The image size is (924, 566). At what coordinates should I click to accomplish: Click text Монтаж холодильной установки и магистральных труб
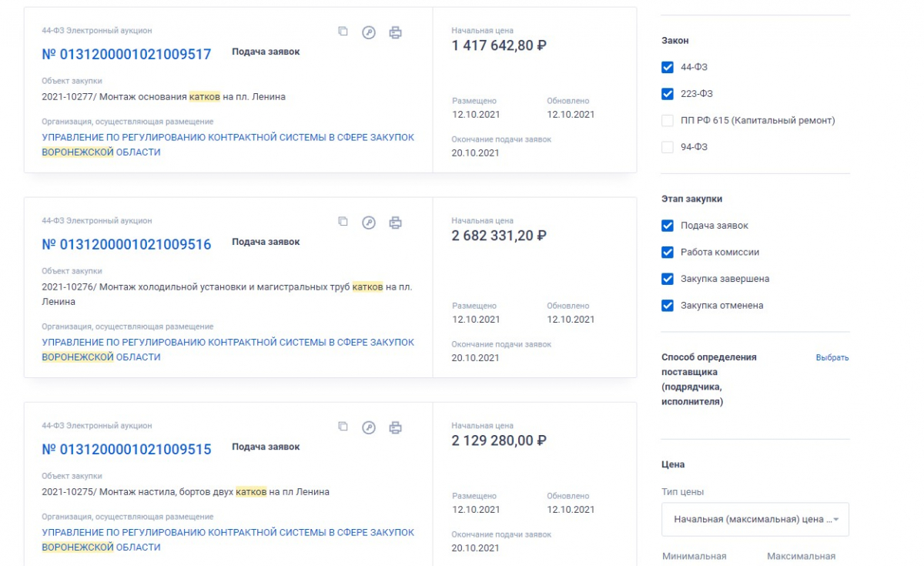224,287
